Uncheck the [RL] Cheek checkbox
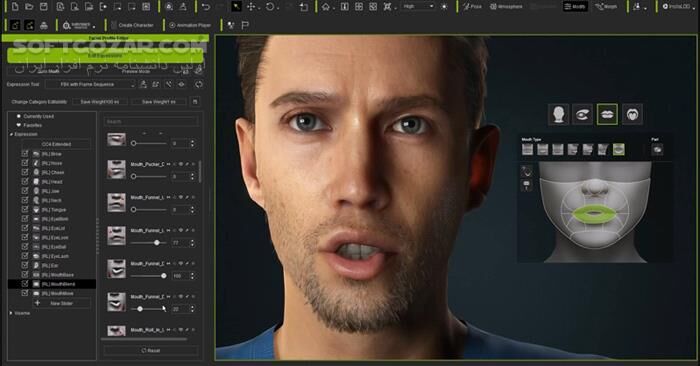700x366 pixels. (x=25, y=172)
